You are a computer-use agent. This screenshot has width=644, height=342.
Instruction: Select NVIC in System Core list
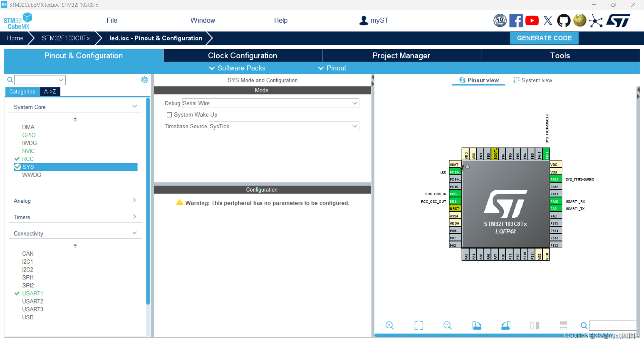(29, 151)
